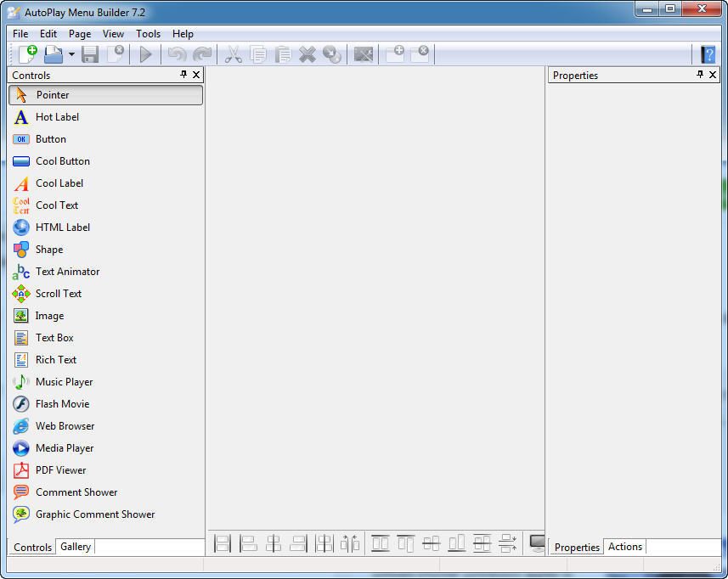The image size is (728, 579).
Task: Open the Tools menu
Action: point(148,34)
